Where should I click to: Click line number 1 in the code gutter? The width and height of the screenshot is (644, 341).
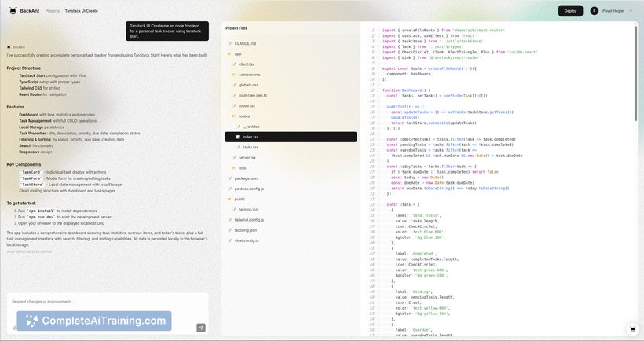click(x=373, y=31)
